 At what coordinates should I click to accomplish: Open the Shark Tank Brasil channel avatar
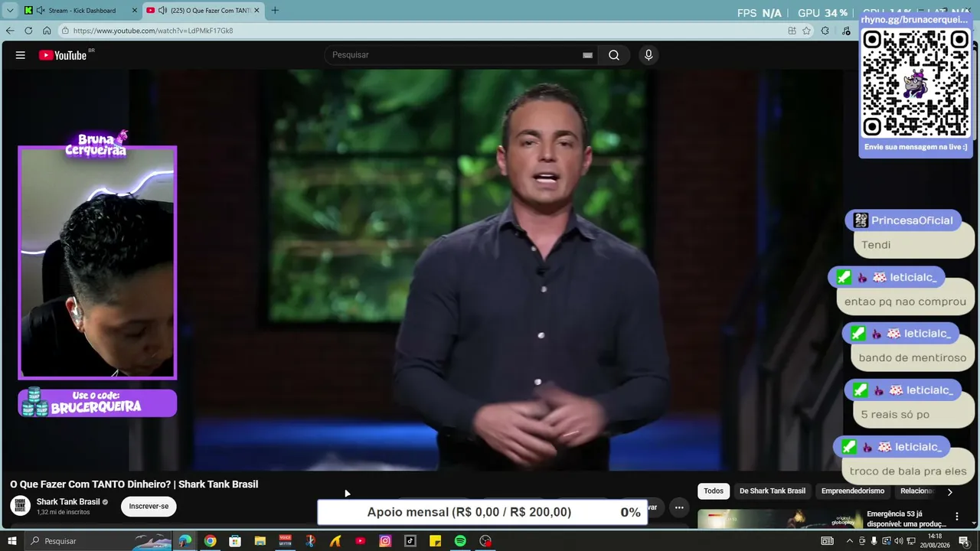tap(21, 506)
